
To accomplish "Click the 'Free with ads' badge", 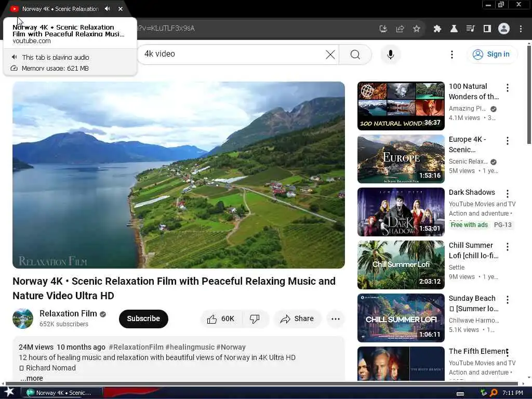I will click(x=469, y=225).
